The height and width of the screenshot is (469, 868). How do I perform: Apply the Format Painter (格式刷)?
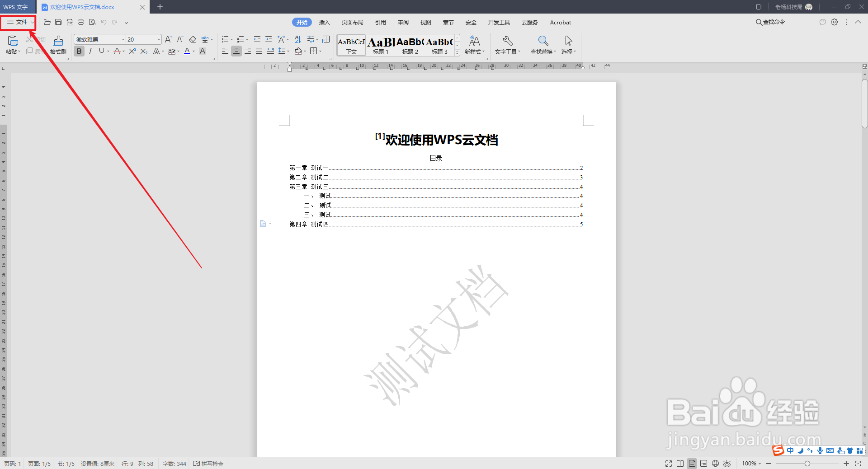pos(58,45)
